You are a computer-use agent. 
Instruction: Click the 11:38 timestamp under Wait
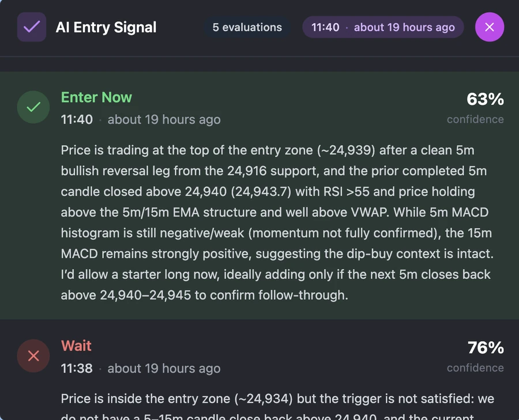point(77,368)
